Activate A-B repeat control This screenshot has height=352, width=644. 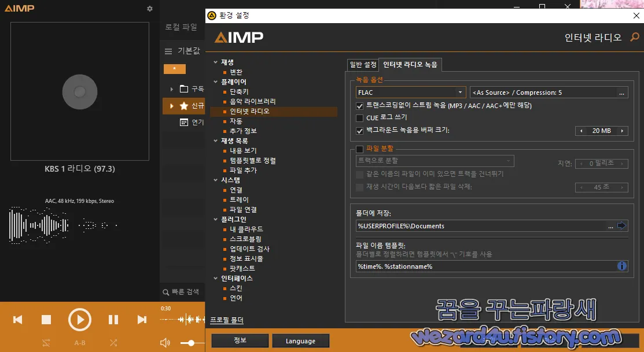point(79,343)
